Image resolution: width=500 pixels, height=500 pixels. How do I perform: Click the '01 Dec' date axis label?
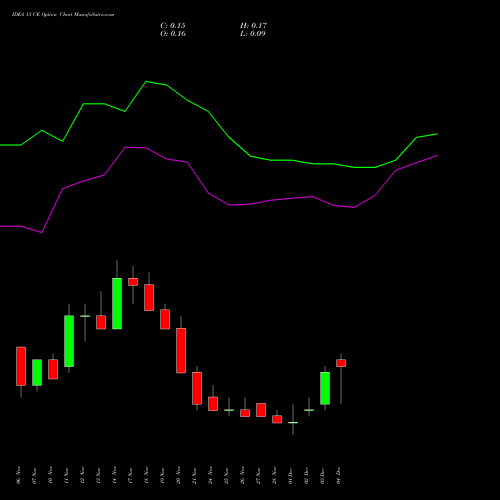point(290,475)
